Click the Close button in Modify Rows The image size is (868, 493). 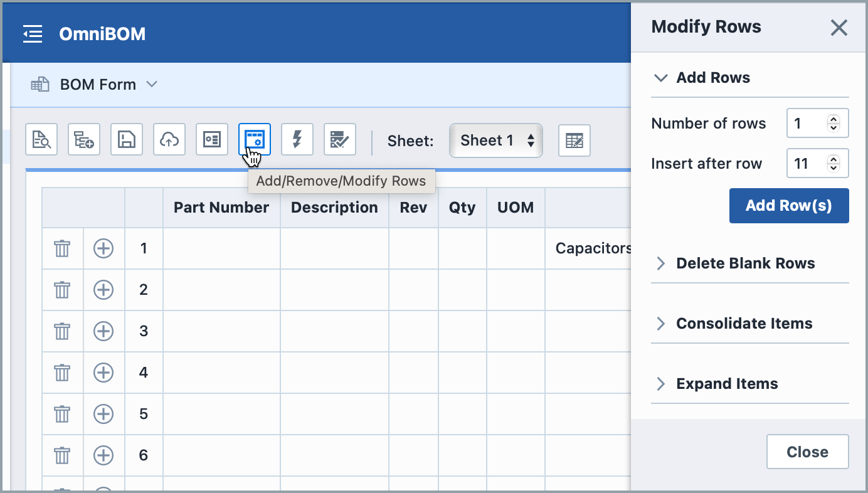(807, 452)
